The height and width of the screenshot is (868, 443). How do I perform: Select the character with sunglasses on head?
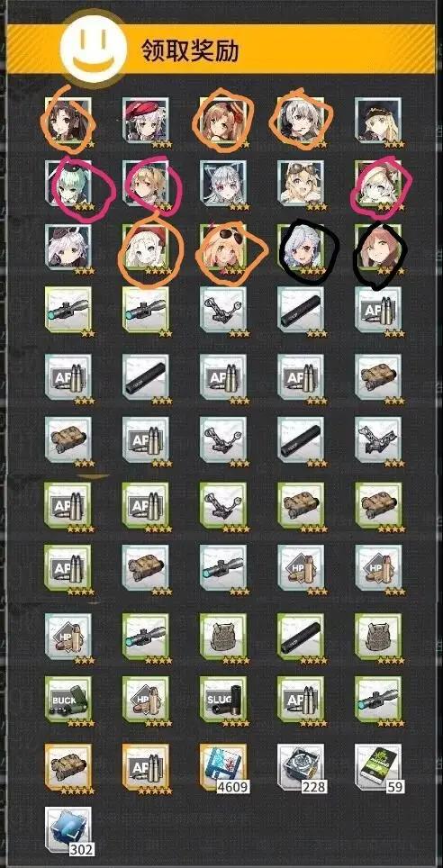point(223,248)
